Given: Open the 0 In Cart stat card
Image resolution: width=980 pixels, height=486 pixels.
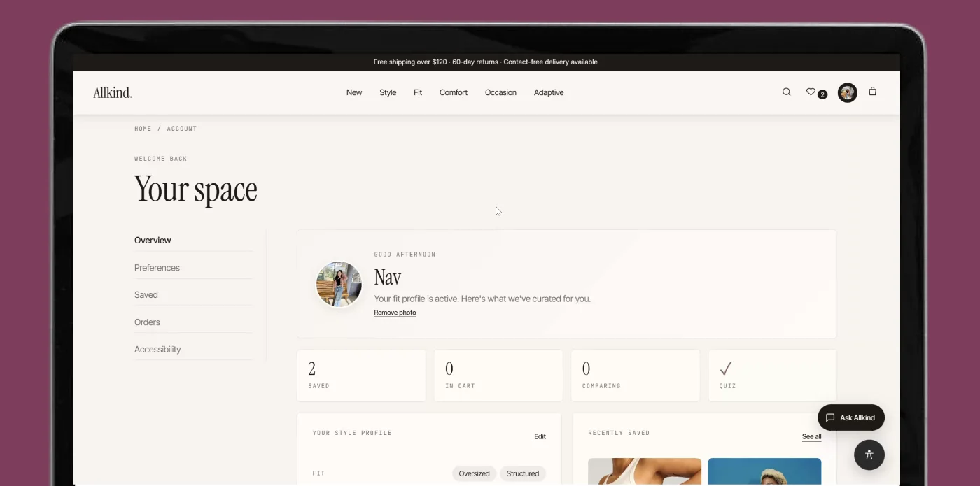Looking at the screenshot, I should point(498,376).
